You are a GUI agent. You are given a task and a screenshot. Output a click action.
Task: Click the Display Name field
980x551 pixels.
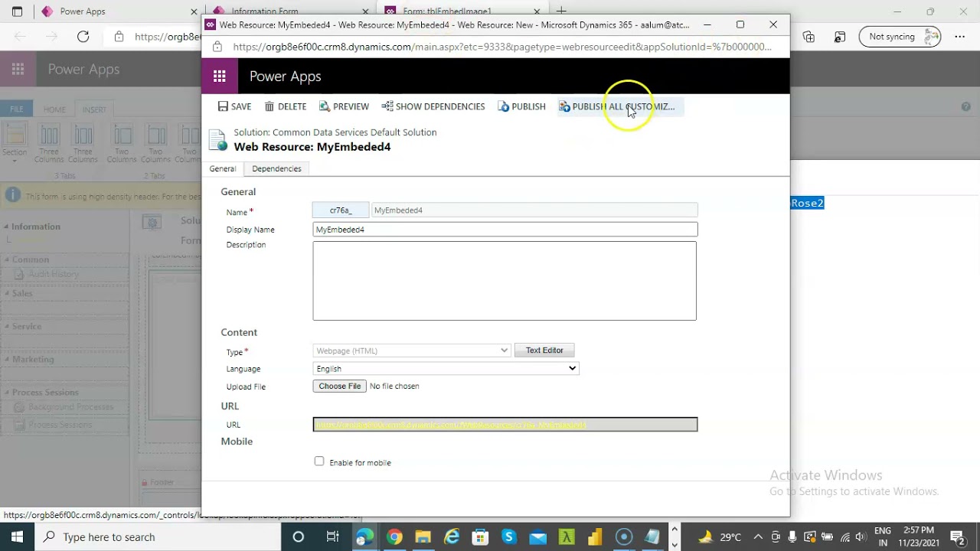click(505, 230)
